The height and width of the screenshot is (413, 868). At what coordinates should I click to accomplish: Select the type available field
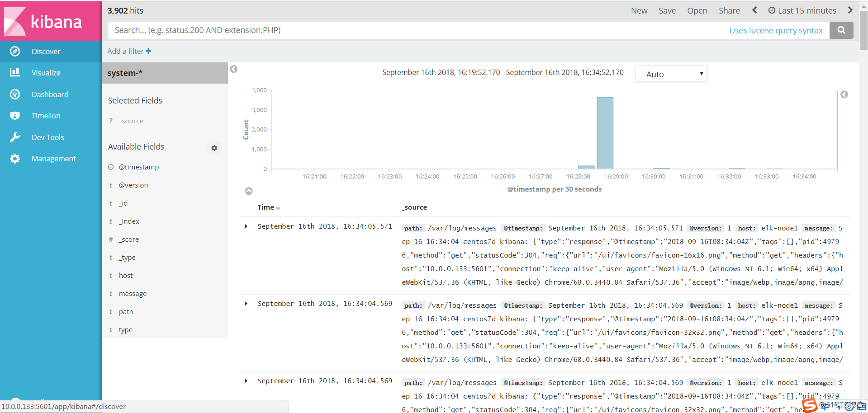pyautogui.click(x=126, y=330)
